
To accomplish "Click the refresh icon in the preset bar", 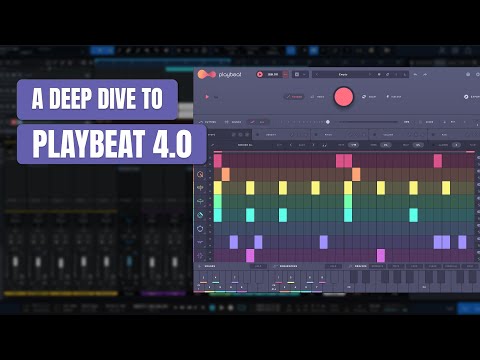I will pyautogui.click(x=388, y=74).
